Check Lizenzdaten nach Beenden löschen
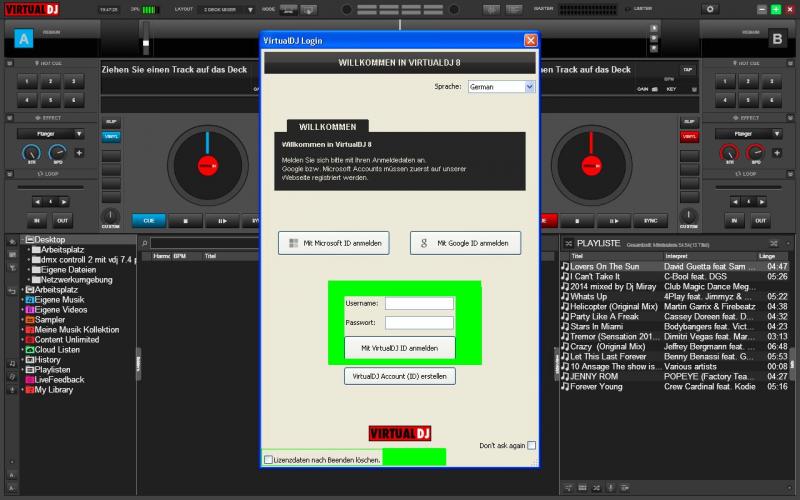The width and height of the screenshot is (800, 500). click(268, 460)
